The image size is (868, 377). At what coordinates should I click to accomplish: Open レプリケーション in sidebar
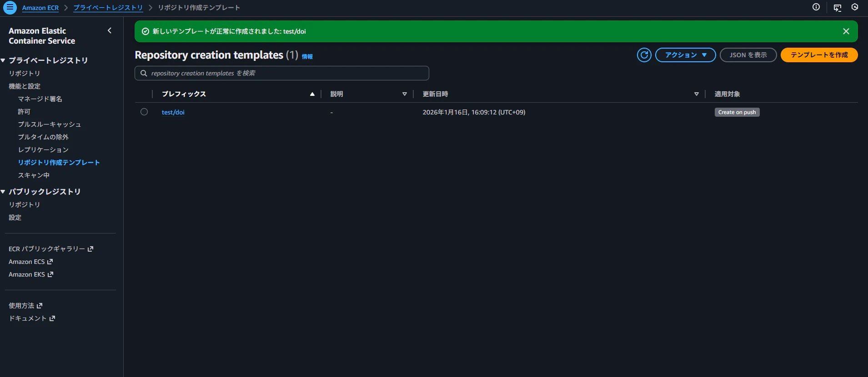(43, 150)
